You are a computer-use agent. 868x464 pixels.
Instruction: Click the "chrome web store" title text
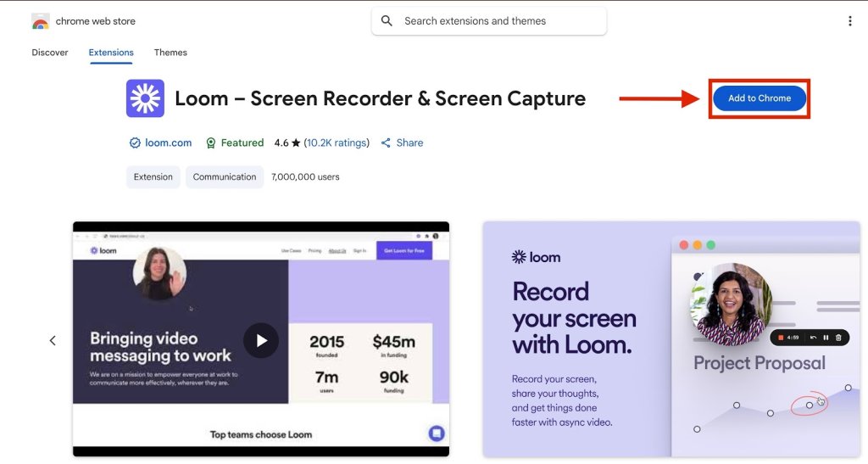(95, 21)
